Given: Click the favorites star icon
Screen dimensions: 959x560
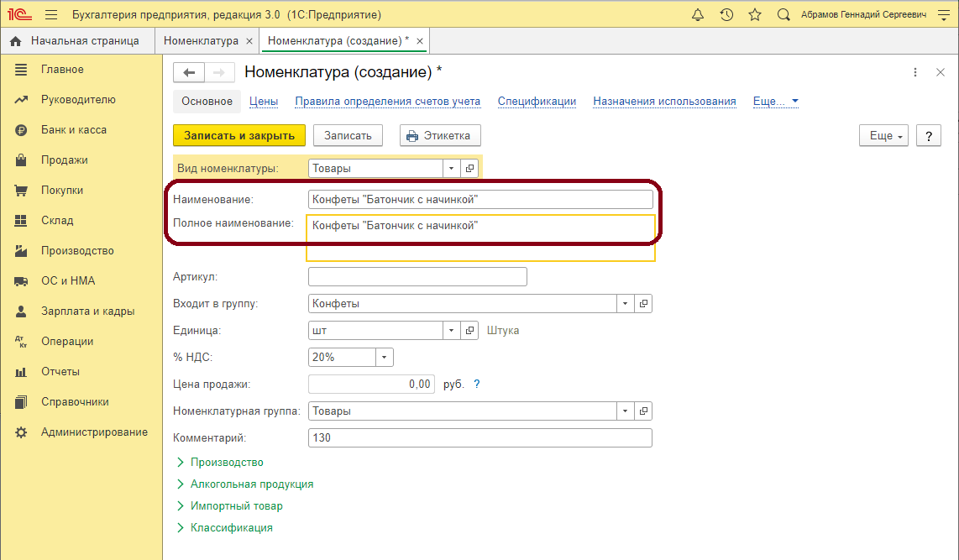Looking at the screenshot, I should pos(754,15).
